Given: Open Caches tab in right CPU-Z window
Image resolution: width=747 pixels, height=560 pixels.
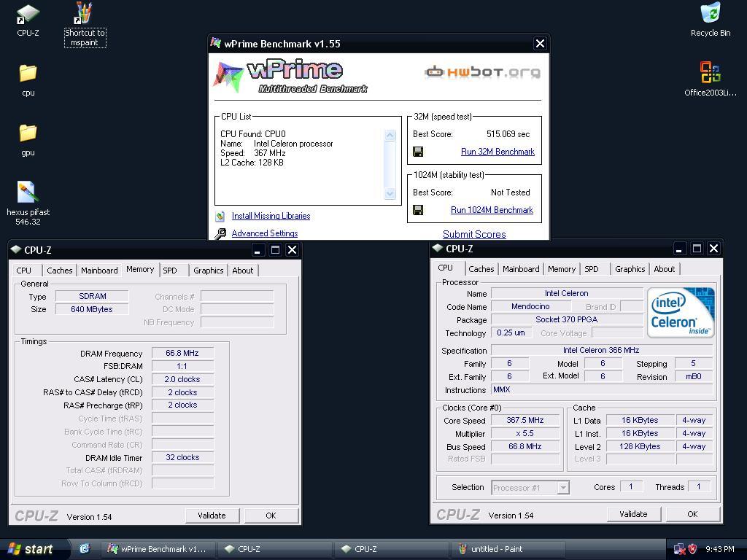Looking at the screenshot, I should click(x=481, y=269).
